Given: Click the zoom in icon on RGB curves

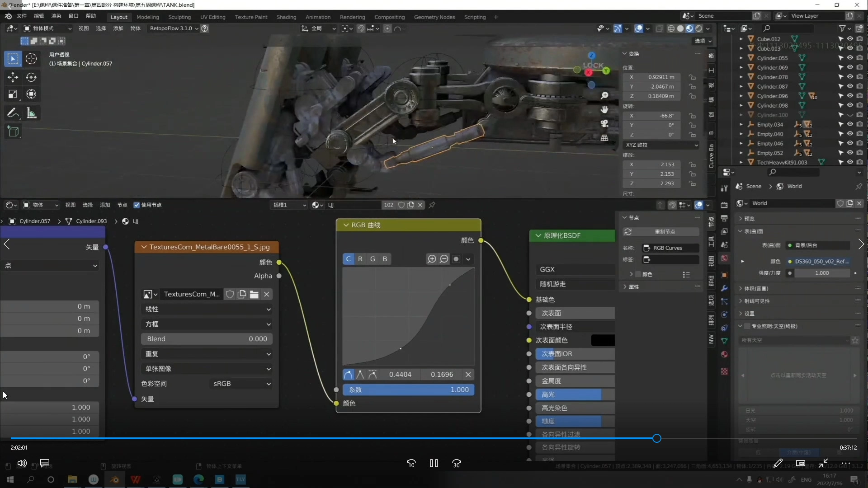Looking at the screenshot, I should click(x=432, y=259).
